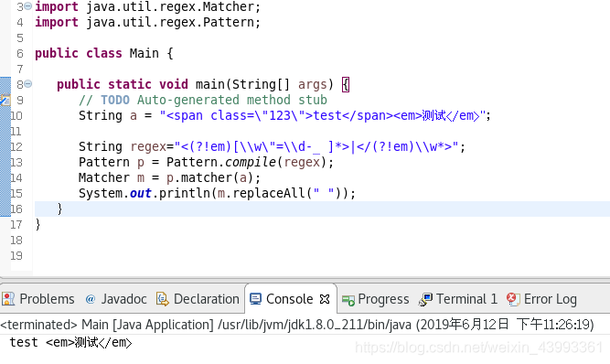The height and width of the screenshot is (364, 610).
Task: Click the terminated Main Java Application status text
Action: 297,325
